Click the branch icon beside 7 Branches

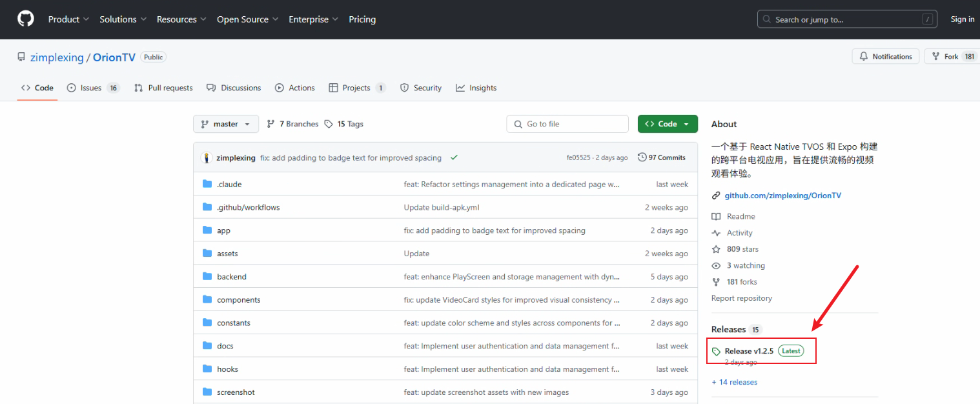[x=271, y=124]
